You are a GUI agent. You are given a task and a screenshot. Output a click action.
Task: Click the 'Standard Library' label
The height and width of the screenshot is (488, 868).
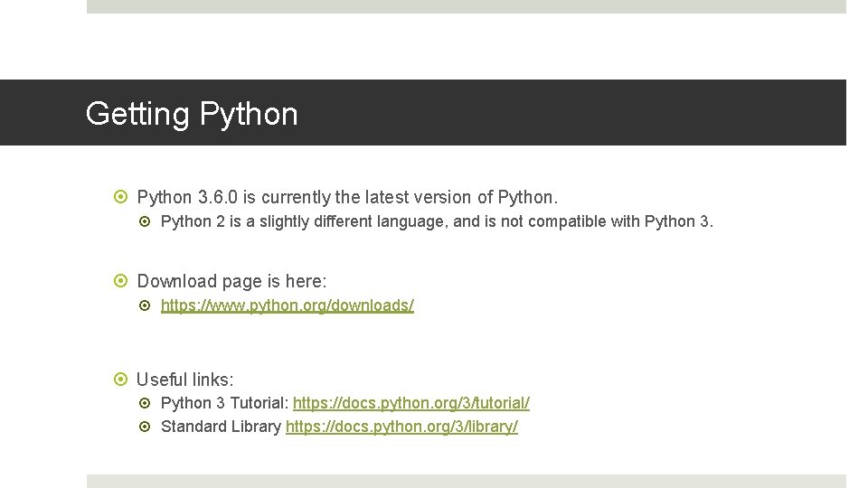[221, 427]
